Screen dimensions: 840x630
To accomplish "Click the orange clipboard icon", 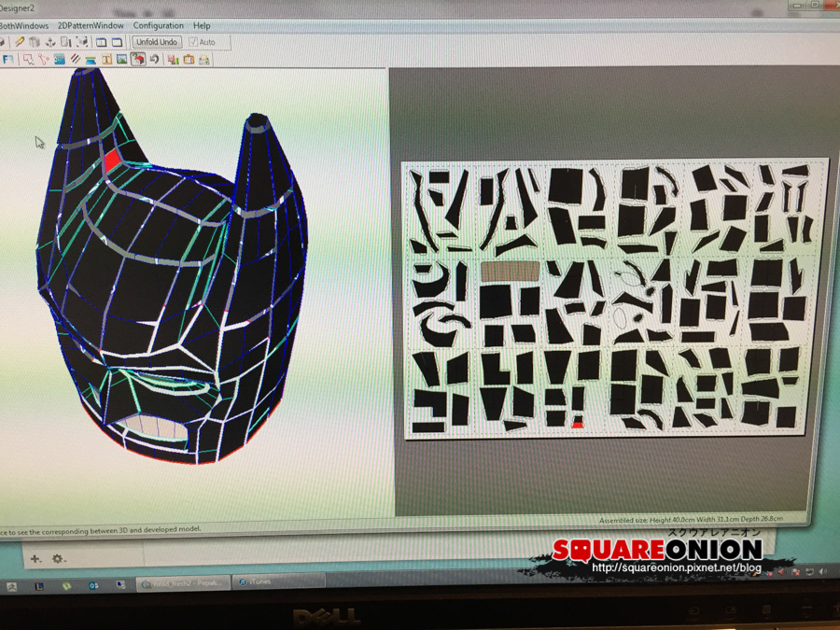I will tap(189, 60).
